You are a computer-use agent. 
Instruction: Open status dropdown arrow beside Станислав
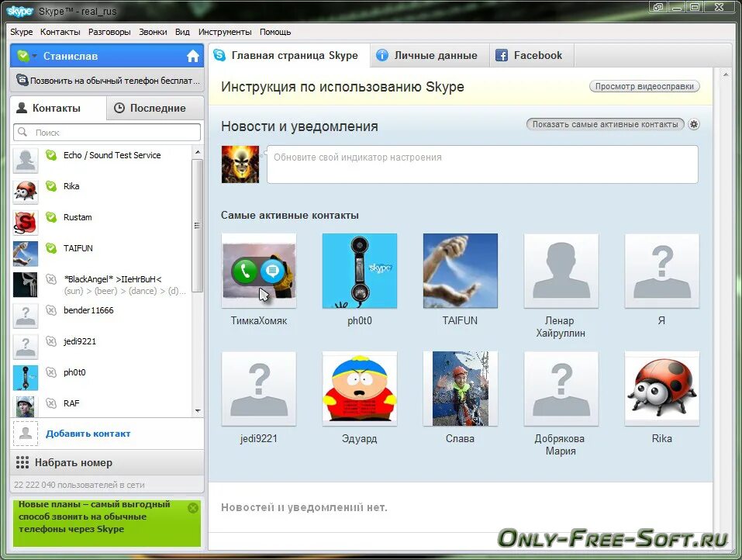35,57
